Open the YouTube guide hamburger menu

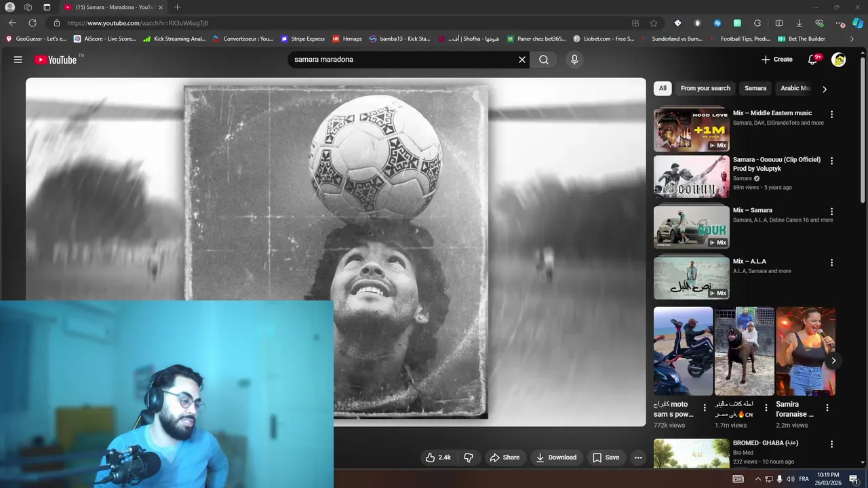[18, 60]
